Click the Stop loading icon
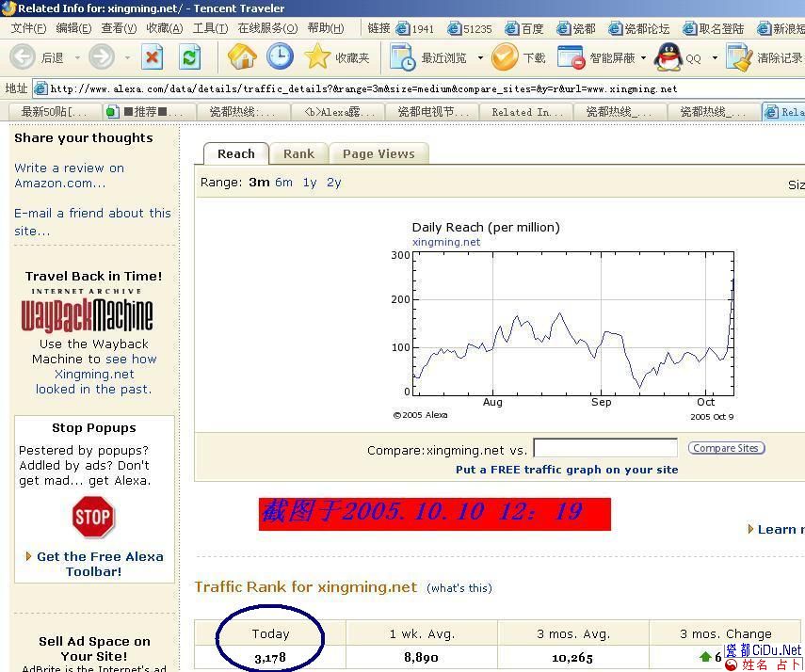 click(153, 57)
